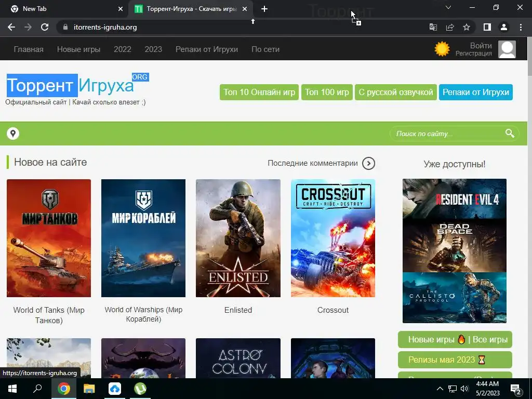Open the 2023 menu item
This screenshot has height=399, width=532.
coord(153,49)
